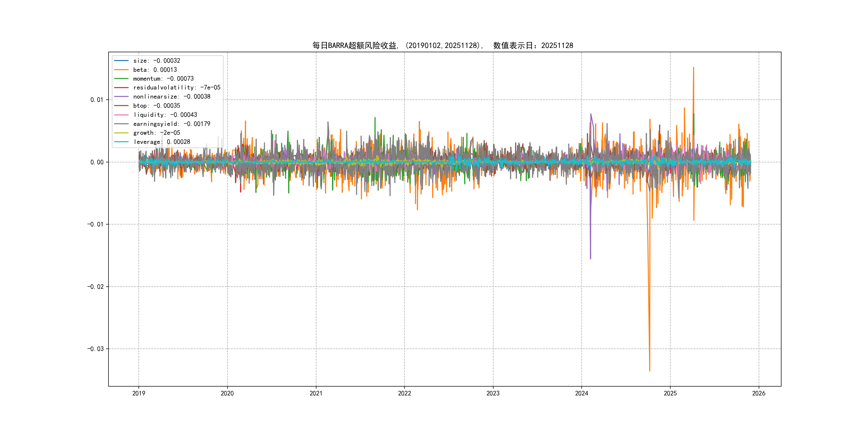868x434 pixels.
Task: Click the leverage cyan legend swatch
Action: (x=121, y=142)
